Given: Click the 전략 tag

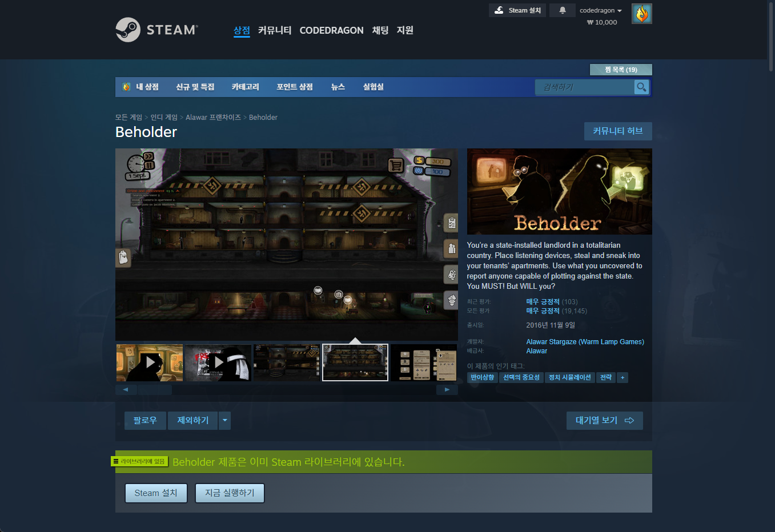Looking at the screenshot, I should point(606,377).
